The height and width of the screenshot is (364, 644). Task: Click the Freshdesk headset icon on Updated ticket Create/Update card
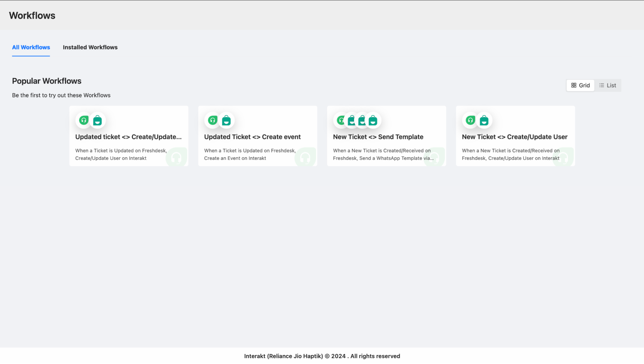click(x=83, y=120)
